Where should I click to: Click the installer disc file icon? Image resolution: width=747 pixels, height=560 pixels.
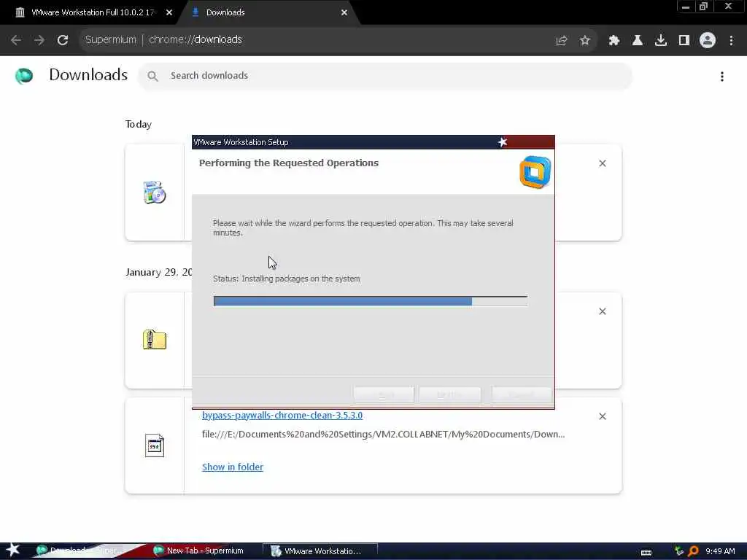(x=155, y=192)
